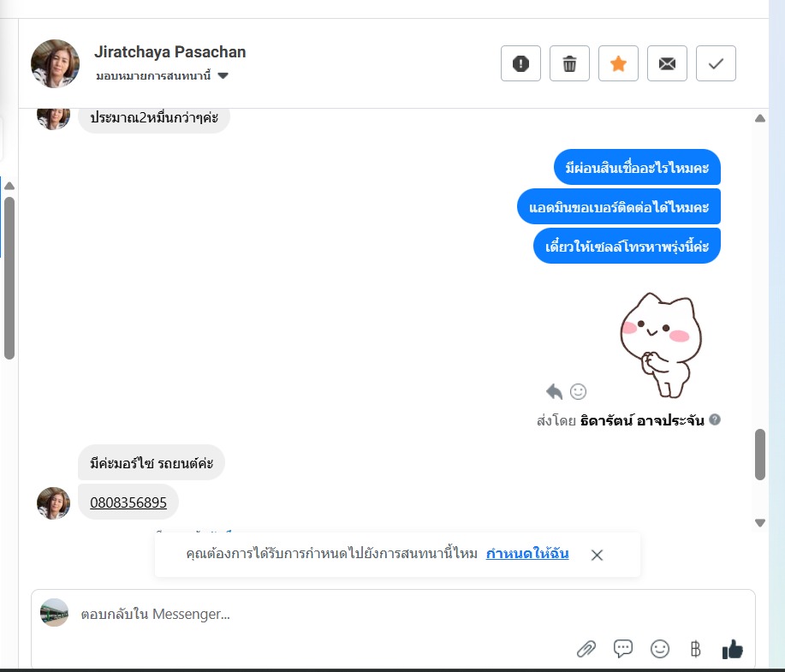Delete conversation using trash icon
The height and width of the screenshot is (672, 785).
tap(569, 63)
